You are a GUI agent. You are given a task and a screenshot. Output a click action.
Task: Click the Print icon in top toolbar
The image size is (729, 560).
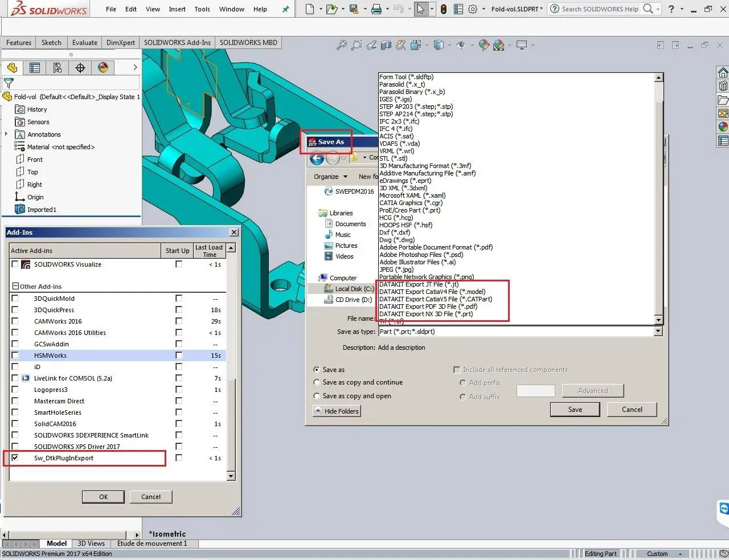coord(376,9)
